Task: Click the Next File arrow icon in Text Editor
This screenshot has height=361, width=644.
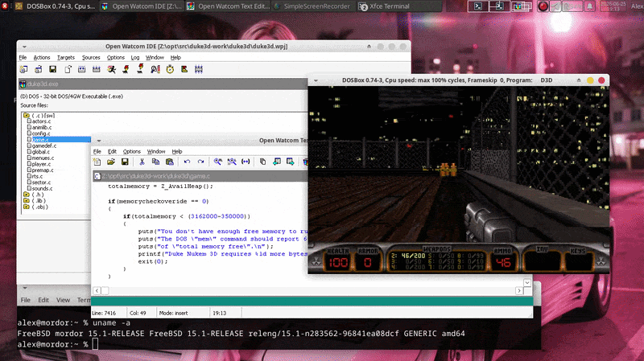Action: point(291,162)
